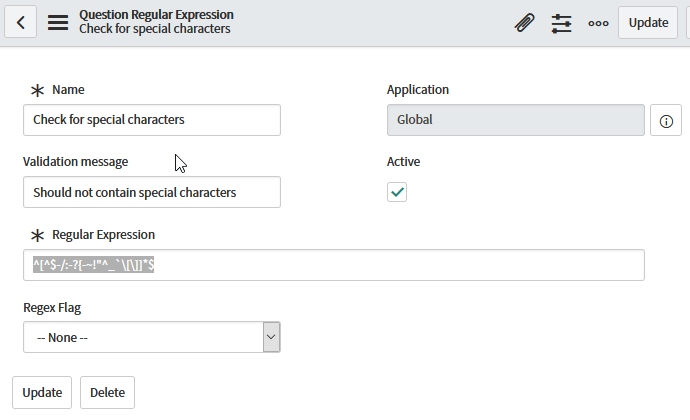Click the Regex Flag label
Viewport: 690px width, 420px height.
(52, 308)
